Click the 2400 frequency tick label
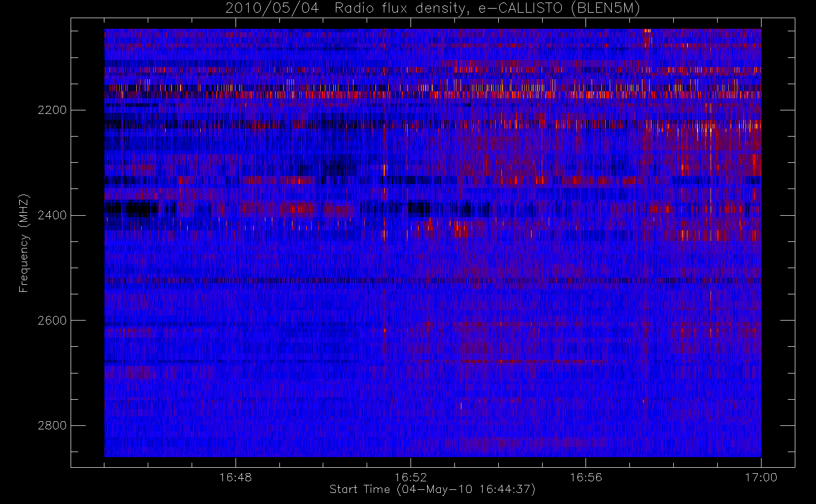 tap(52, 215)
